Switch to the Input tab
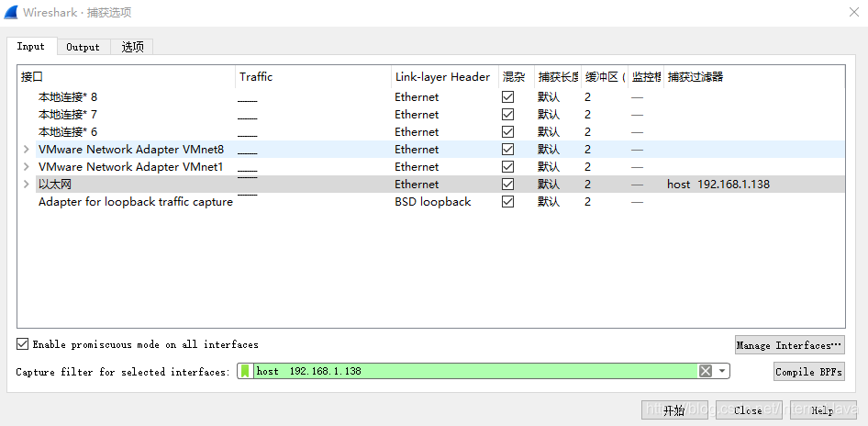Viewport: 868px width, 426px height. coord(30,47)
